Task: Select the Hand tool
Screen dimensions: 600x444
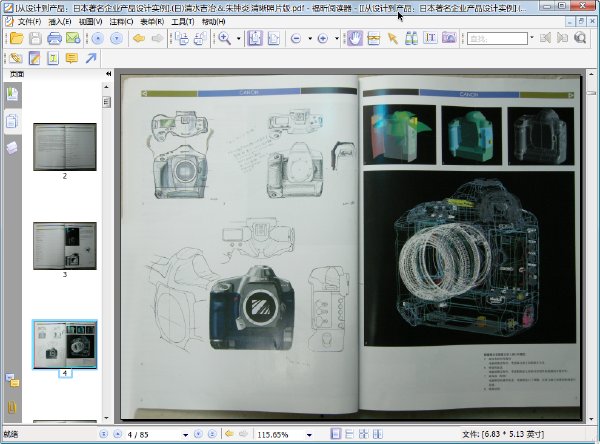Action: [x=355, y=38]
